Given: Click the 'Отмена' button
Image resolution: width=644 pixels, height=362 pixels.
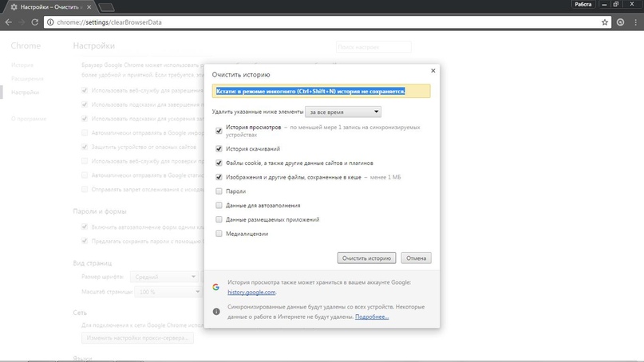Looking at the screenshot, I should [x=416, y=258].
